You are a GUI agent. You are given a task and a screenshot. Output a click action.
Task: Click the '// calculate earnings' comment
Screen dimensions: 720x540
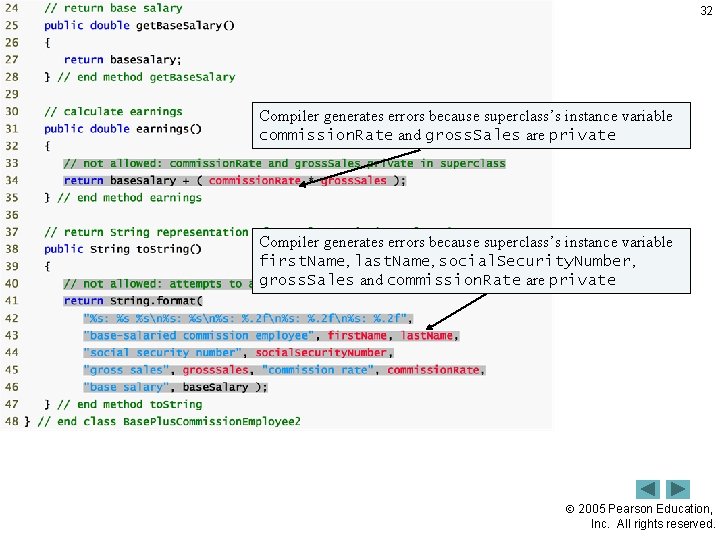pyautogui.click(x=113, y=112)
